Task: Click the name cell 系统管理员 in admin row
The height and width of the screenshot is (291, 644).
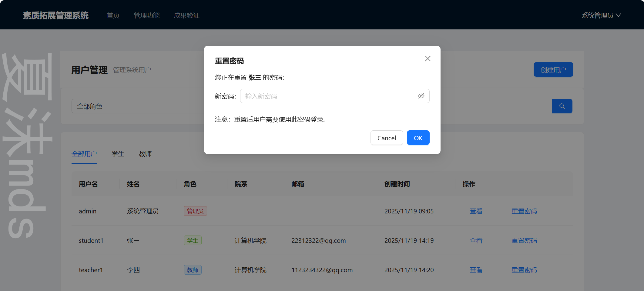Action: click(143, 211)
